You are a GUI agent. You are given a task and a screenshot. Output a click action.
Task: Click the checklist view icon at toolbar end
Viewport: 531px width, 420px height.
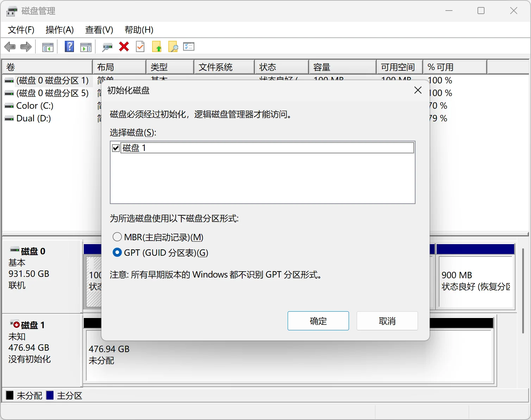(x=189, y=46)
